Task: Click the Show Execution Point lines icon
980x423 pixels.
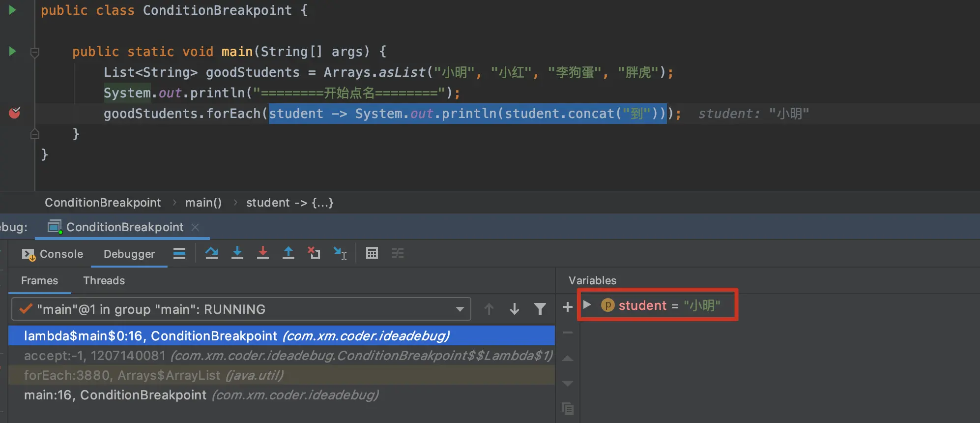Action: tap(179, 253)
